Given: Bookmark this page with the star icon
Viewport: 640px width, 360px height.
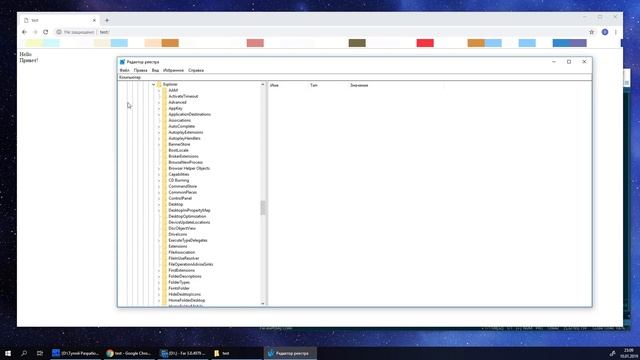Looking at the screenshot, I should click(591, 32).
